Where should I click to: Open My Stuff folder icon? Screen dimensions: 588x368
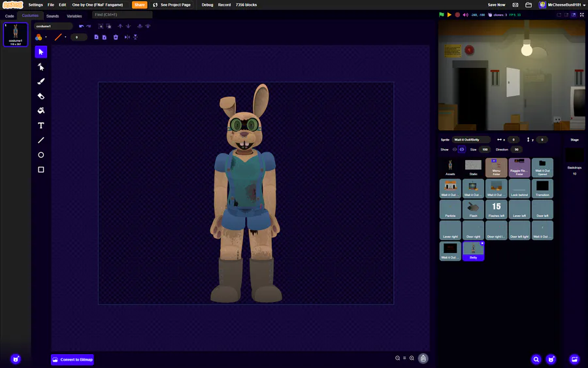(529, 5)
